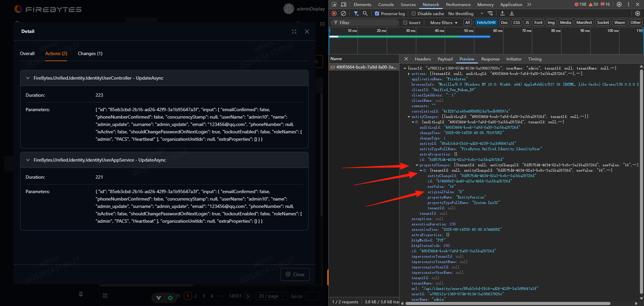Toggle the Media type filter
Viewport: 644px width, 306px height.
tap(566, 23)
